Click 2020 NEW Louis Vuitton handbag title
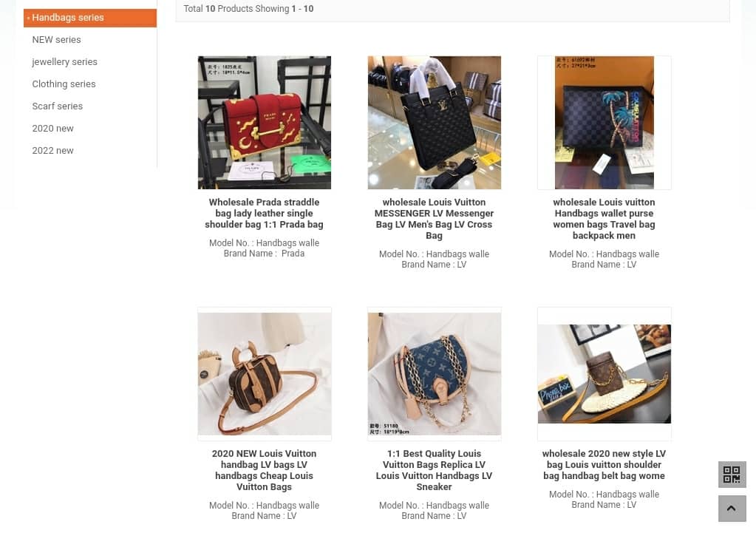The height and width of the screenshot is (550, 756). (265, 470)
